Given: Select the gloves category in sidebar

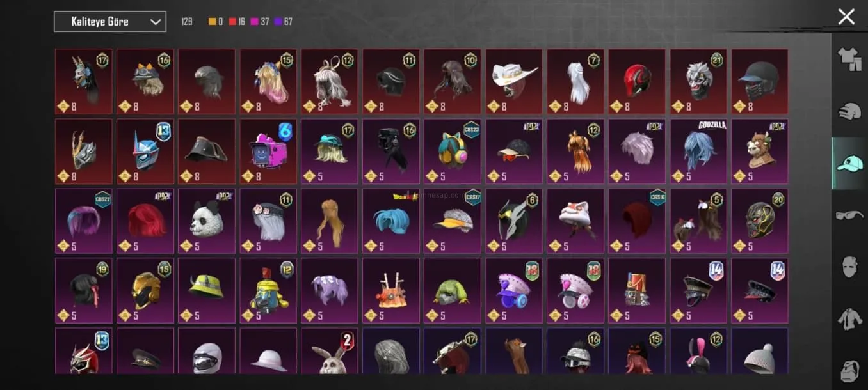Looking at the screenshot, I should (x=850, y=111).
